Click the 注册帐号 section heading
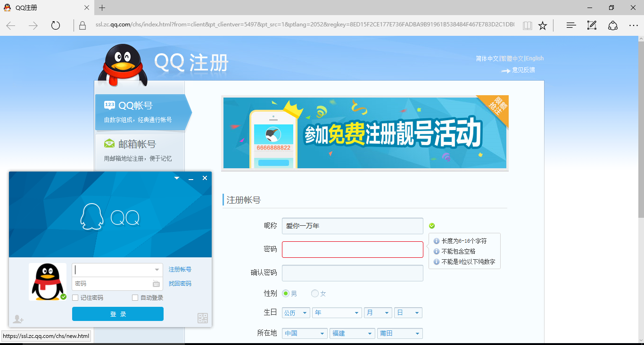 244,200
